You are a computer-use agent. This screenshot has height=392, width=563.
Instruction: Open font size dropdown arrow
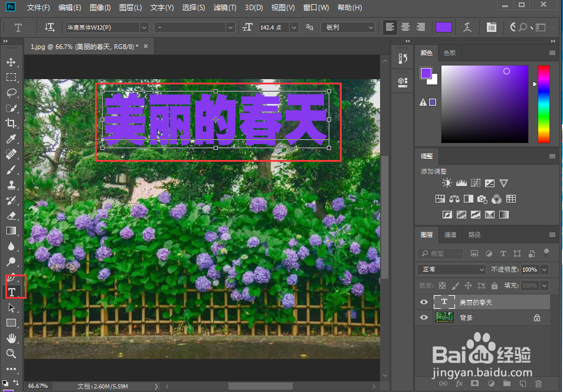click(294, 27)
